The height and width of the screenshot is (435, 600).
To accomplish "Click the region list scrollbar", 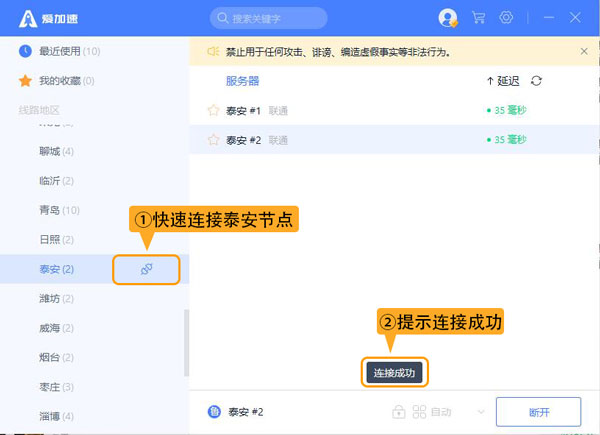I will pyautogui.click(x=186, y=343).
